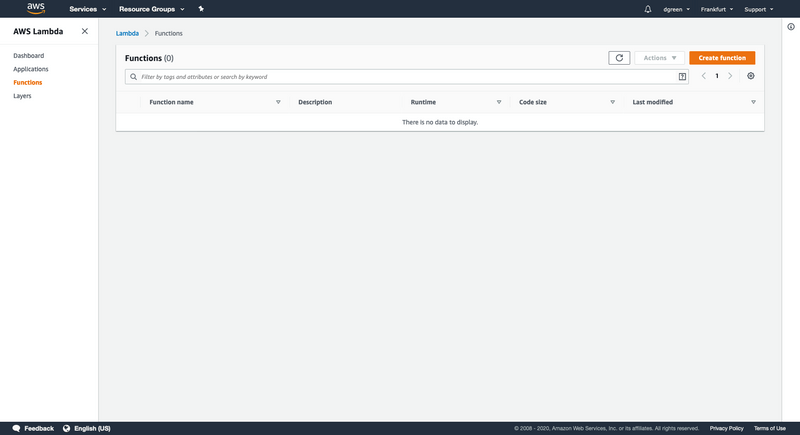Click the AWS logo home icon

click(36, 9)
